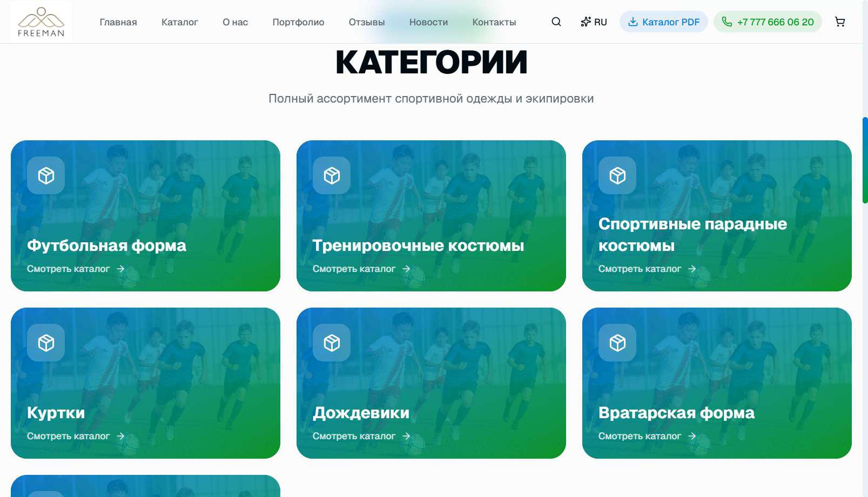Click the Freeman logo in the header
This screenshot has width=868, height=497.
(41, 22)
